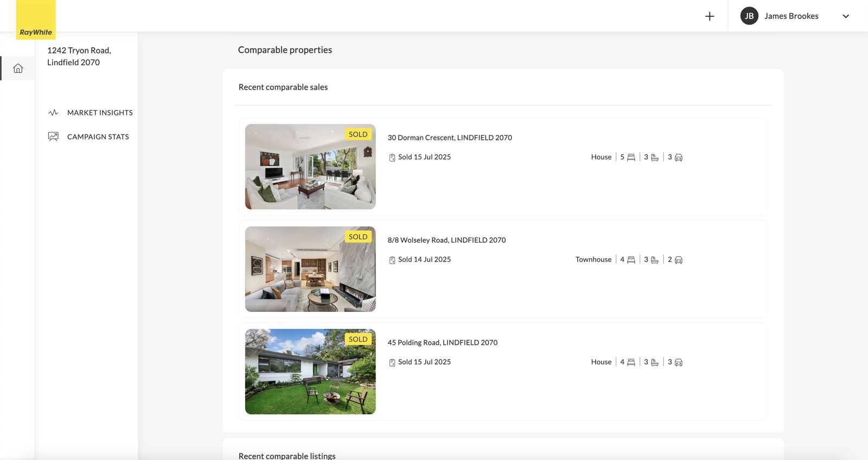Click bathroom icon for 45 Polding Road
Image resolution: width=868 pixels, height=460 pixels.
(x=655, y=362)
